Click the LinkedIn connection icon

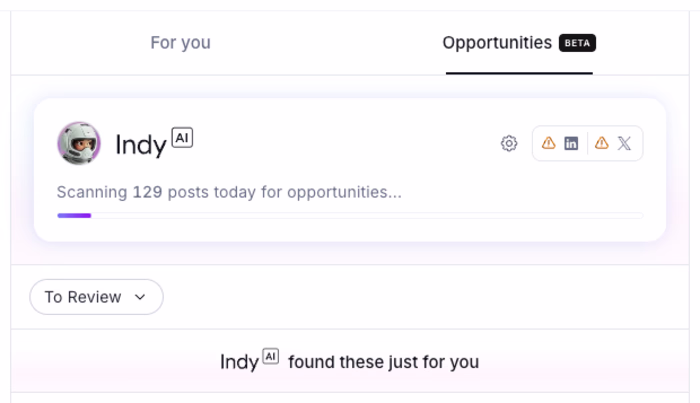(571, 144)
